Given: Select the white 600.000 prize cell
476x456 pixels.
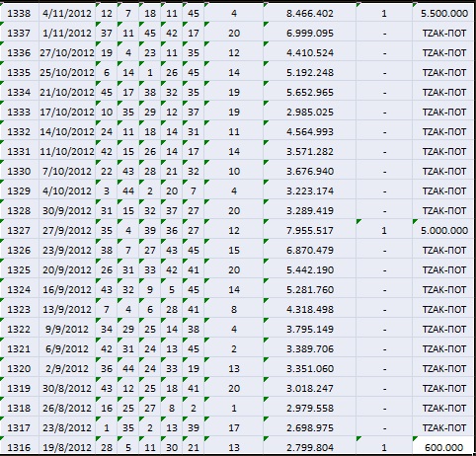Looking at the screenshot, I should click(x=443, y=447).
